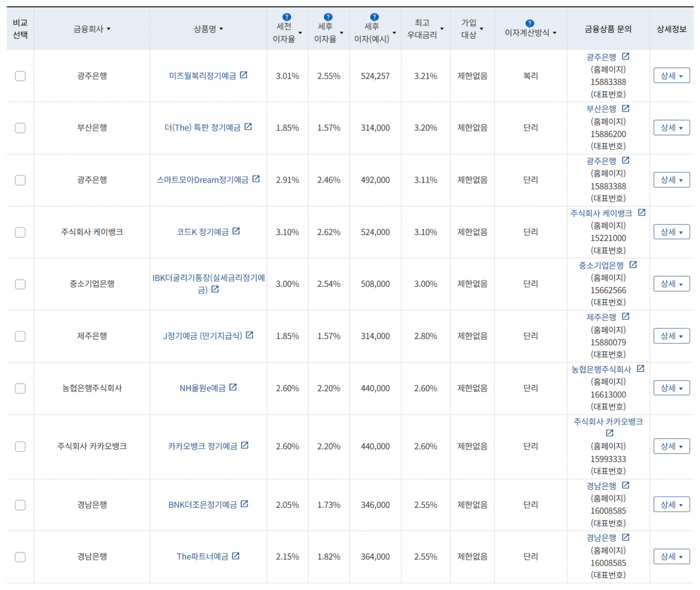The height and width of the screenshot is (590, 700).
Task: Click help icon above 이자계산방식 header
Action: click(x=530, y=23)
